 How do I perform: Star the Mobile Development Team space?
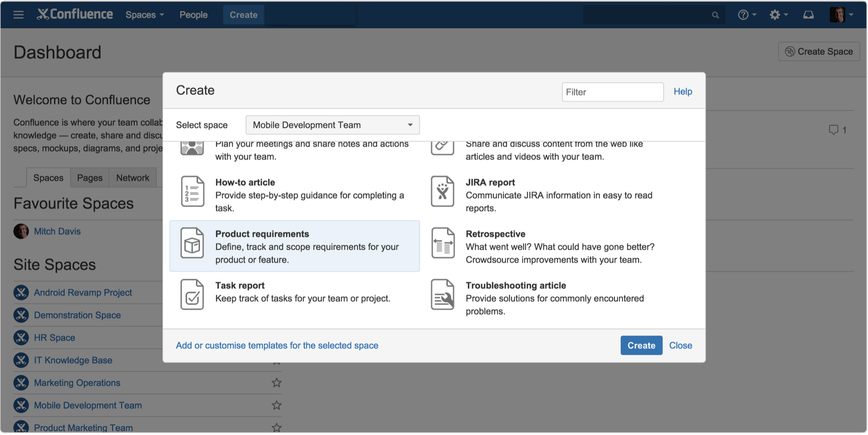tap(276, 405)
